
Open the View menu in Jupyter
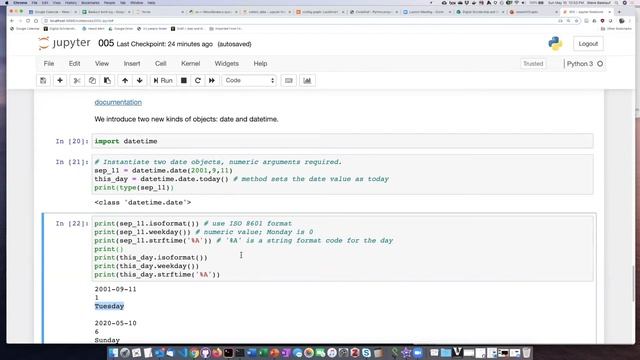pyautogui.click(x=102, y=64)
